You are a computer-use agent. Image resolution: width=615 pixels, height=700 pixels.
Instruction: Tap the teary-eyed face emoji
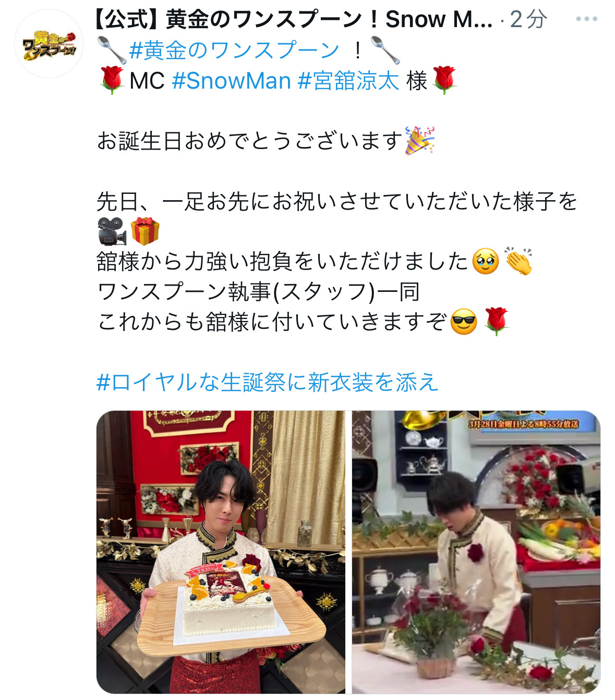point(486,261)
